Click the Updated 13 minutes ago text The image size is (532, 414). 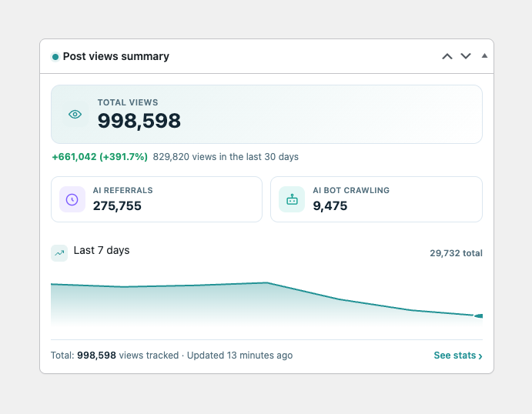240,356
